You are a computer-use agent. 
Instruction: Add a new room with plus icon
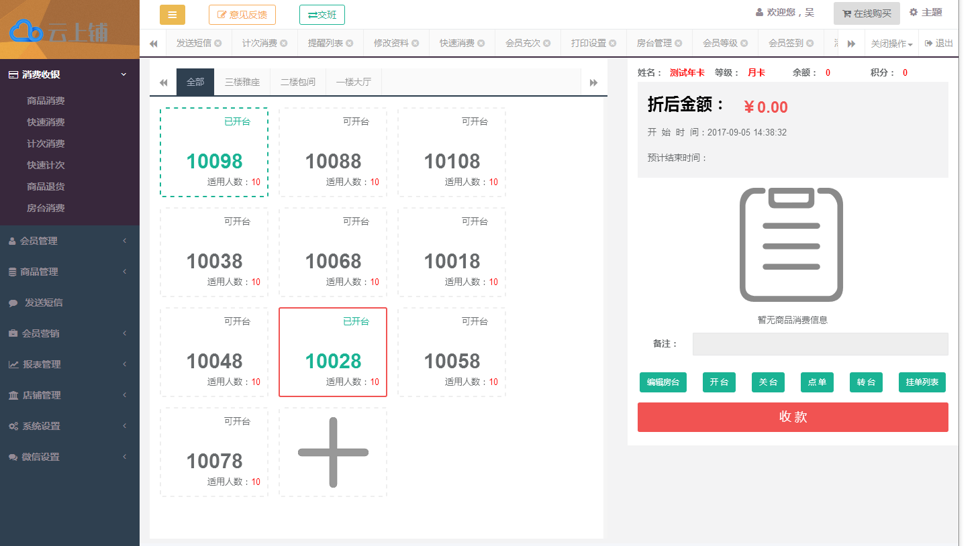click(x=333, y=452)
